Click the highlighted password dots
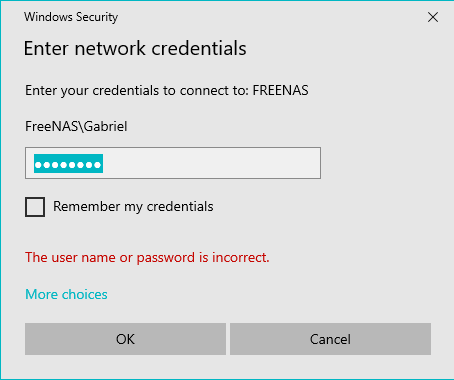The height and width of the screenshot is (380, 454). point(68,164)
